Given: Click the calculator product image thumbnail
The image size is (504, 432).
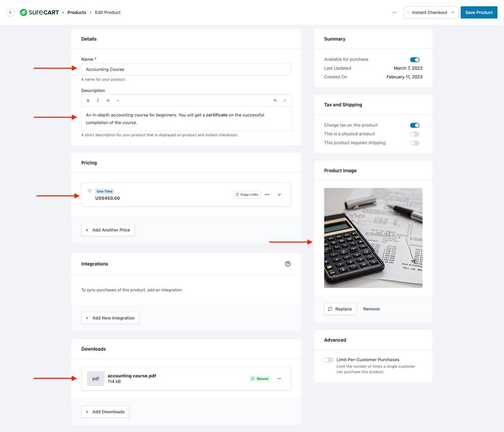Looking at the screenshot, I should [373, 238].
